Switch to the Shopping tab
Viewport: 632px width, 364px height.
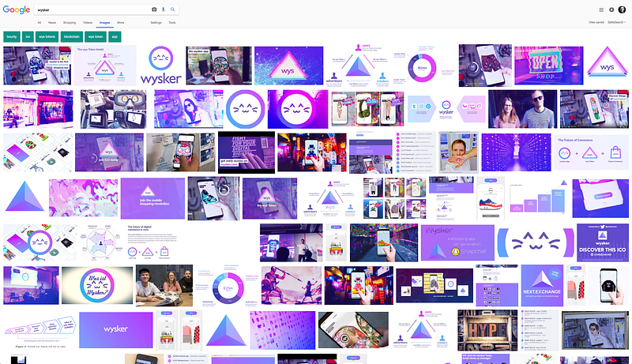(70, 23)
